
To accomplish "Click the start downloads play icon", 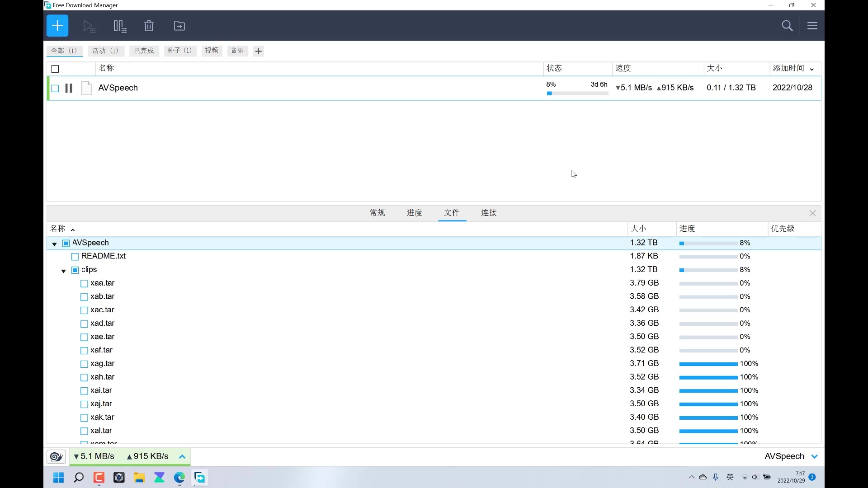I will click(89, 26).
